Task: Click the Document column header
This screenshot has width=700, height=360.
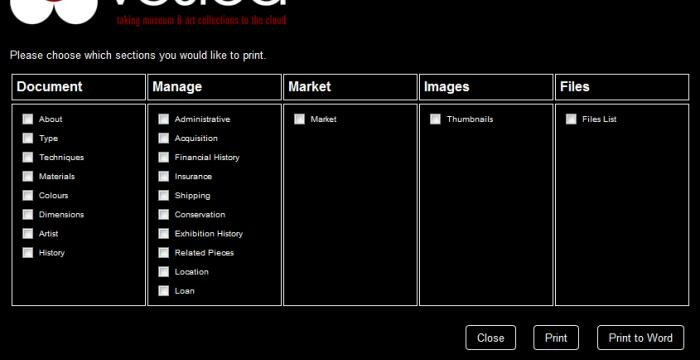Action: point(79,87)
